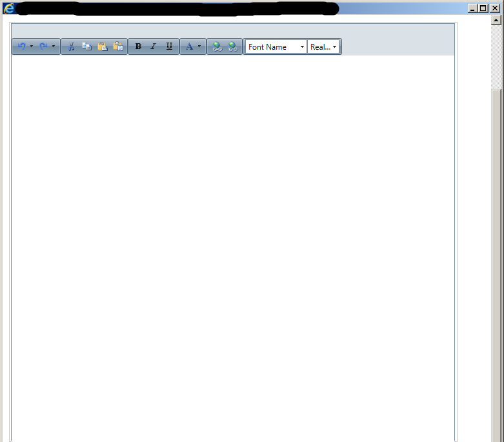Apply the font color A icon
504x442 pixels.
pos(189,46)
